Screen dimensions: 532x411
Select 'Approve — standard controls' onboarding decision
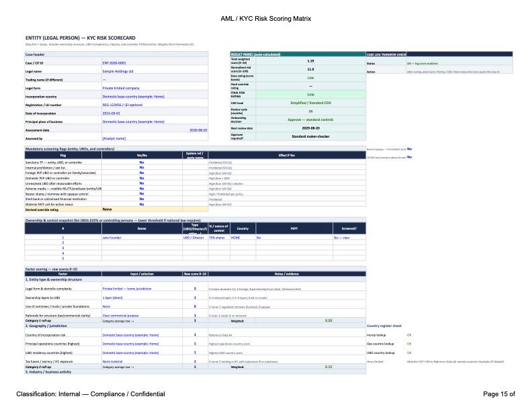coord(310,120)
